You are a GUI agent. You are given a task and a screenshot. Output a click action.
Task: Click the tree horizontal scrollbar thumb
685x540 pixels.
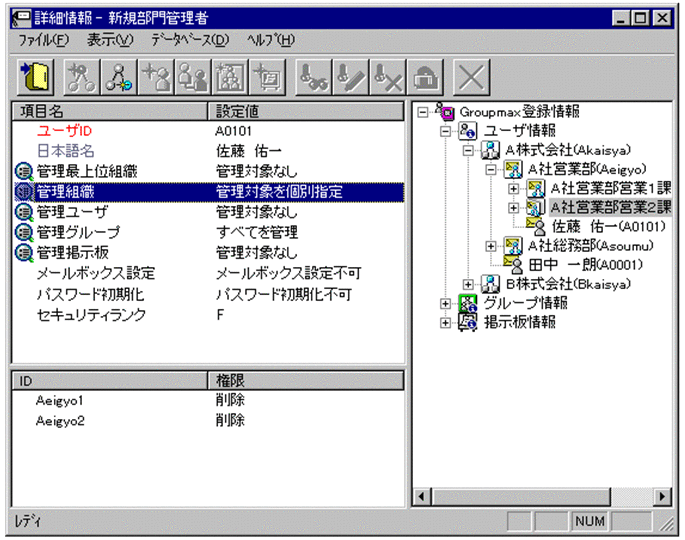coord(520,497)
